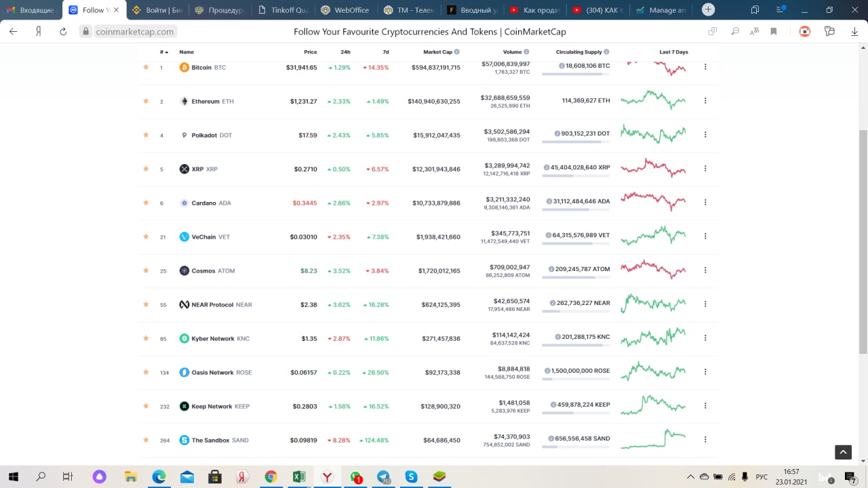Toggle the Cosmos watchlist star

[x=146, y=270]
